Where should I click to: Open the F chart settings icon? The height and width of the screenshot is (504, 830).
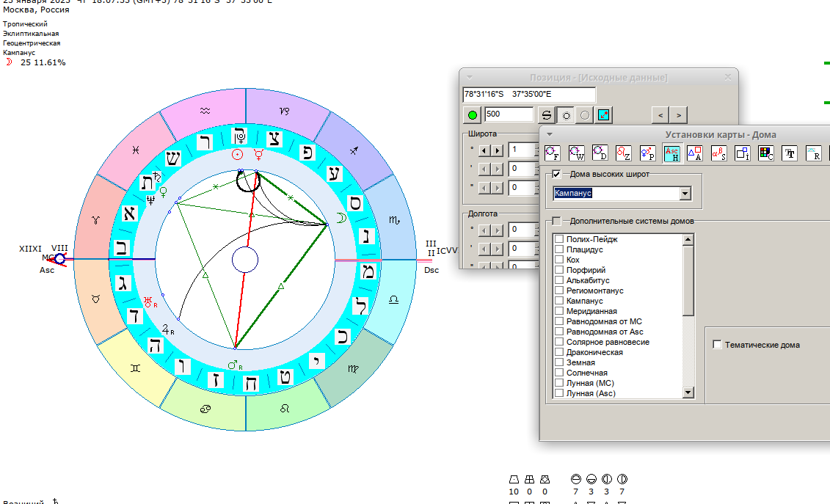[553, 153]
